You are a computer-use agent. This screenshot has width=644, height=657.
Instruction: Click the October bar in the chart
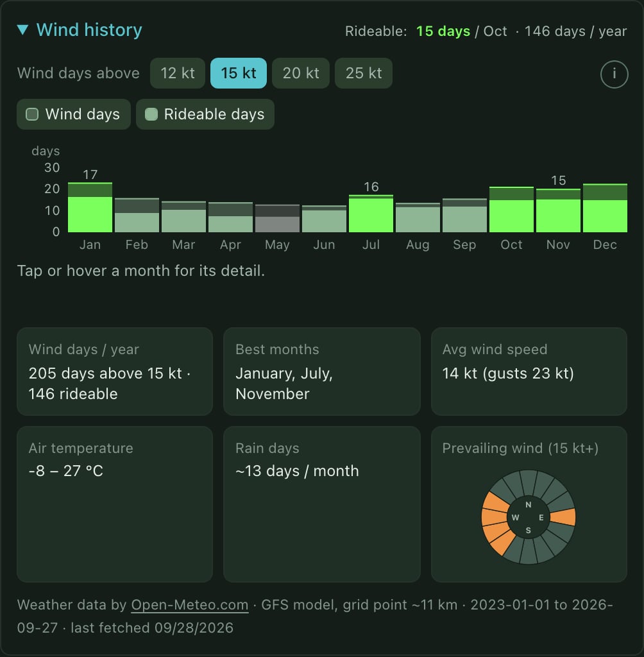(x=512, y=210)
